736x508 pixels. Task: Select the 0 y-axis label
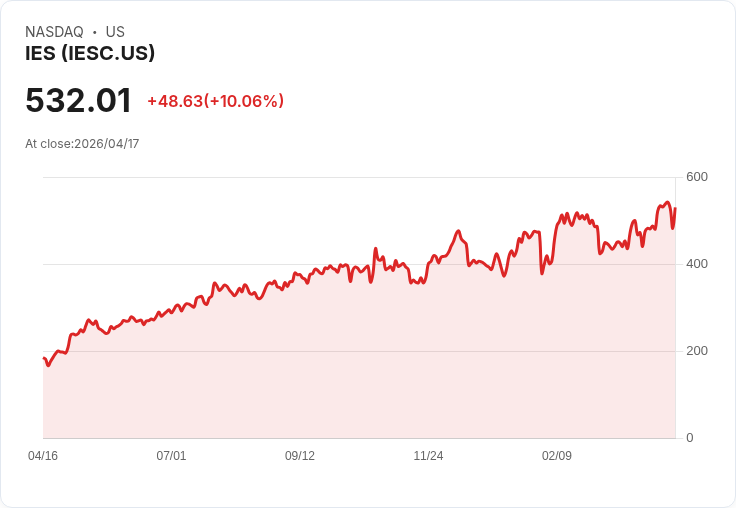(x=690, y=438)
